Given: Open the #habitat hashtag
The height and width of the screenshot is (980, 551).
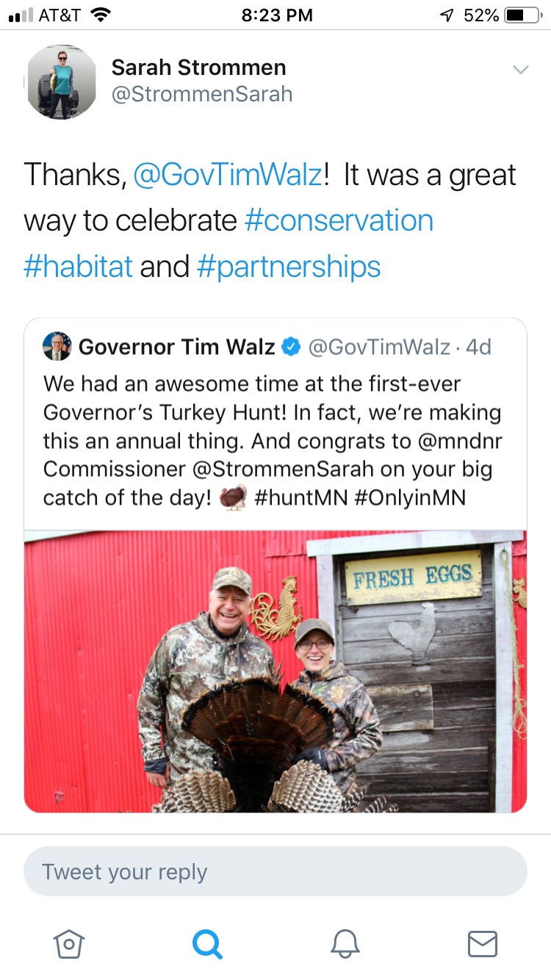Looking at the screenshot, I should pos(78,266).
